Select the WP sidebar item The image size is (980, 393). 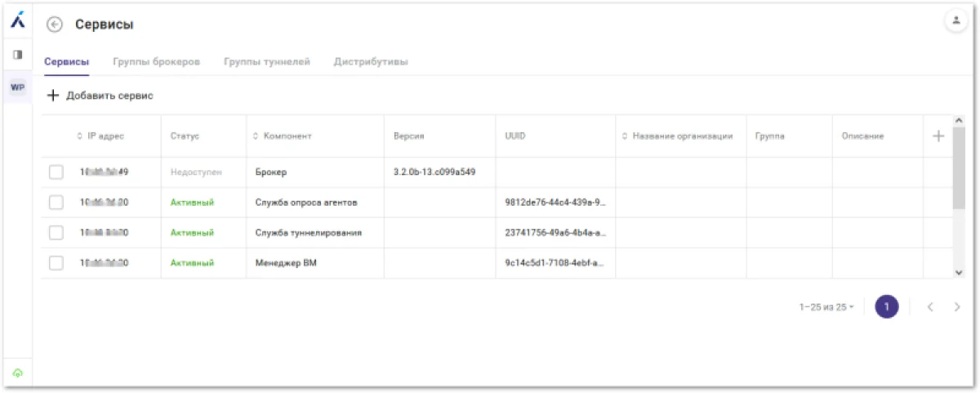click(x=17, y=87)
